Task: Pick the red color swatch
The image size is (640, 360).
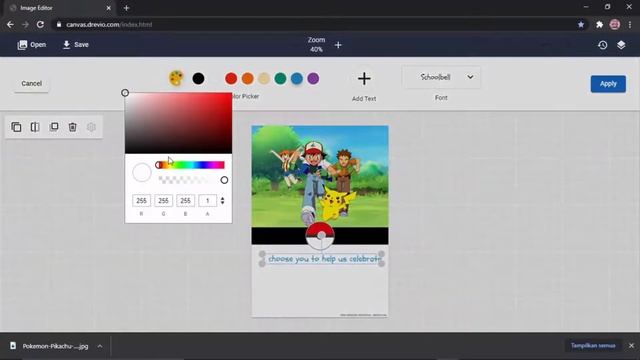Action: [231, 78]
